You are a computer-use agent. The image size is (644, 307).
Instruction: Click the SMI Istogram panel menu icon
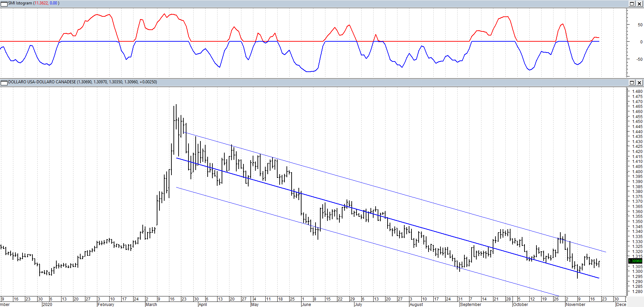click(x=4, y=3)
